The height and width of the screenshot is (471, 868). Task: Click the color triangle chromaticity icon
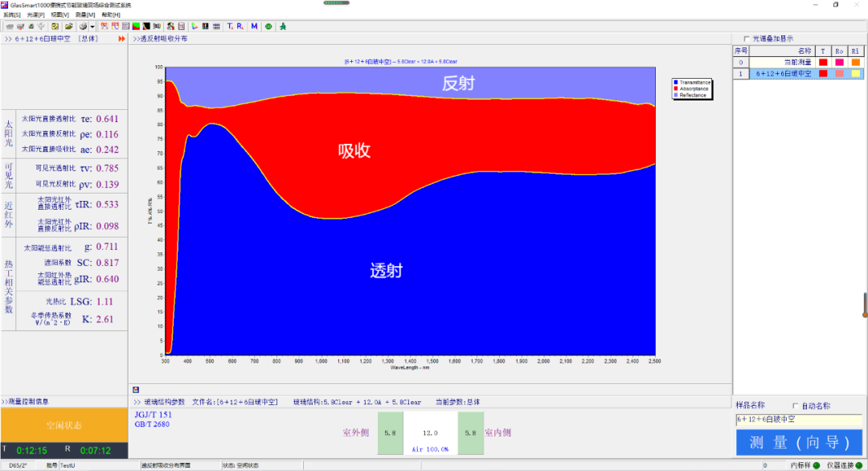tap(194, 26)
